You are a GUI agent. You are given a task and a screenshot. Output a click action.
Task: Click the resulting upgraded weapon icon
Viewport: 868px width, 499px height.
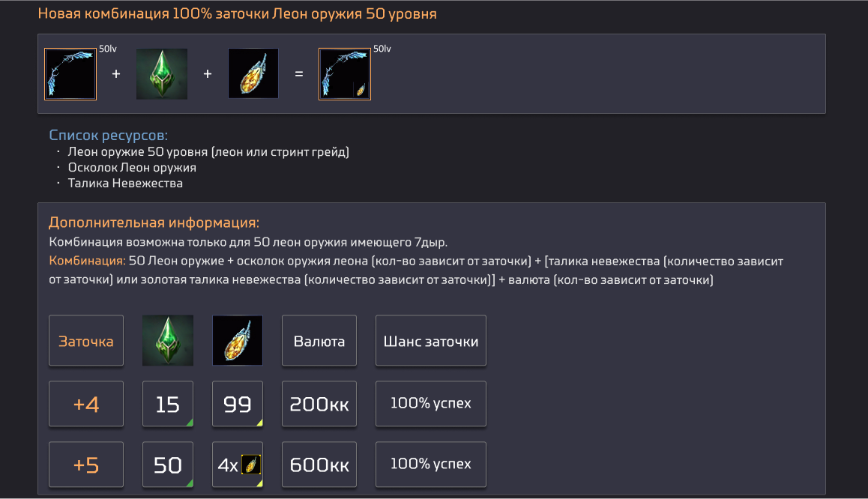345,74
